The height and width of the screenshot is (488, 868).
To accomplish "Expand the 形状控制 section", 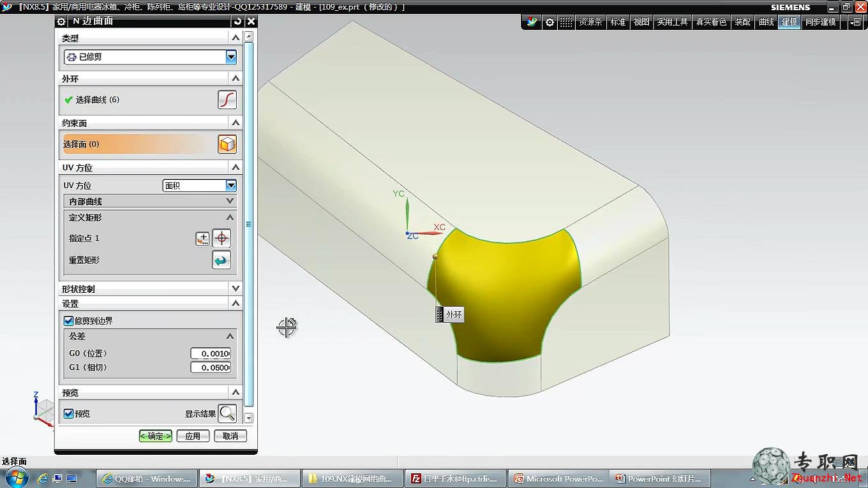I will [236, 288].
